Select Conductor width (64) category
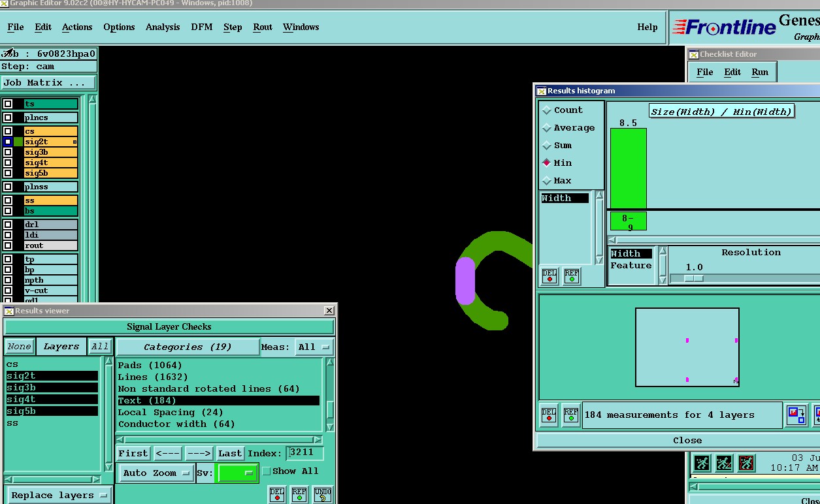 coord(176,424)
